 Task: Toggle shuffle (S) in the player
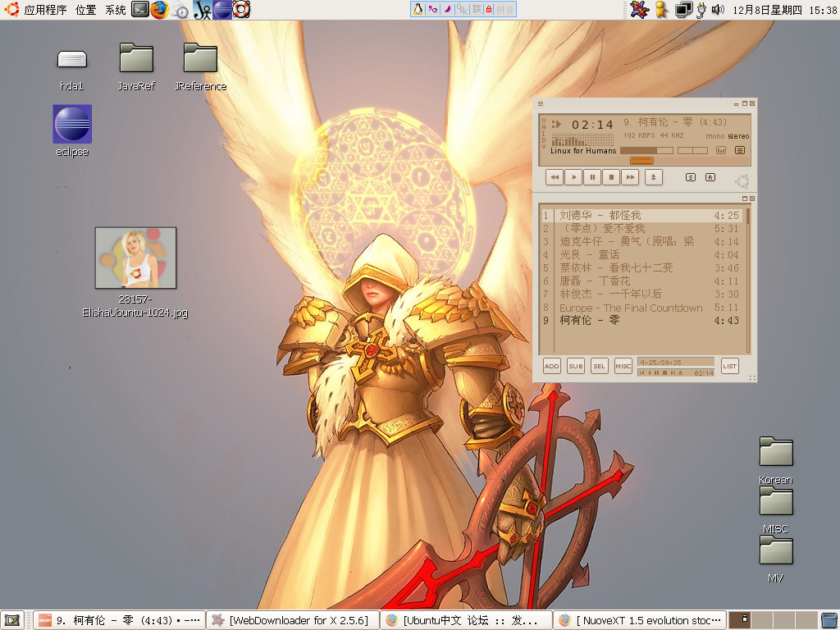pyautogui.click(x=691, y=177)
